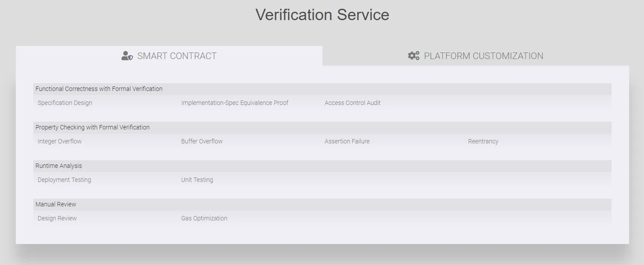Click Assertion Failure option
The image size is (644, 265).
tap(347, 141)
